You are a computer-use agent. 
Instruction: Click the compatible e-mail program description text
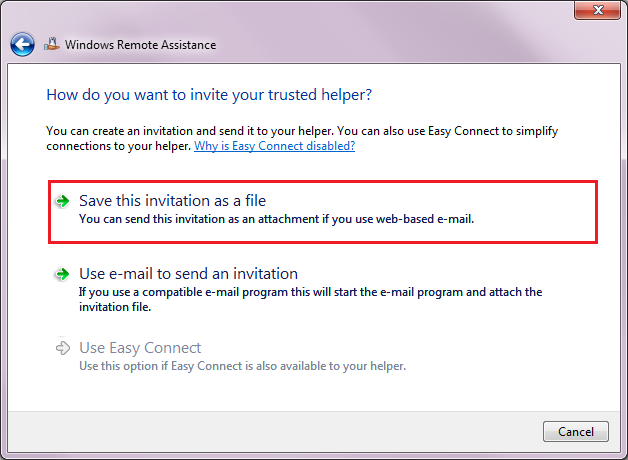click(x=310, y=292)
